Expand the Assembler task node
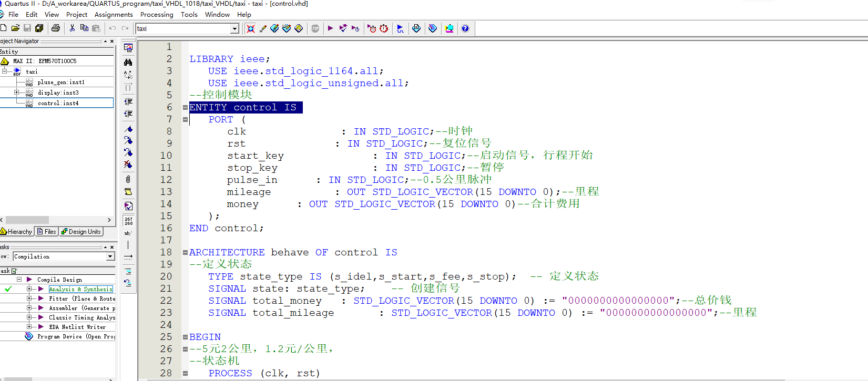This screenshot has height=381, width=868. pos(29,308)
